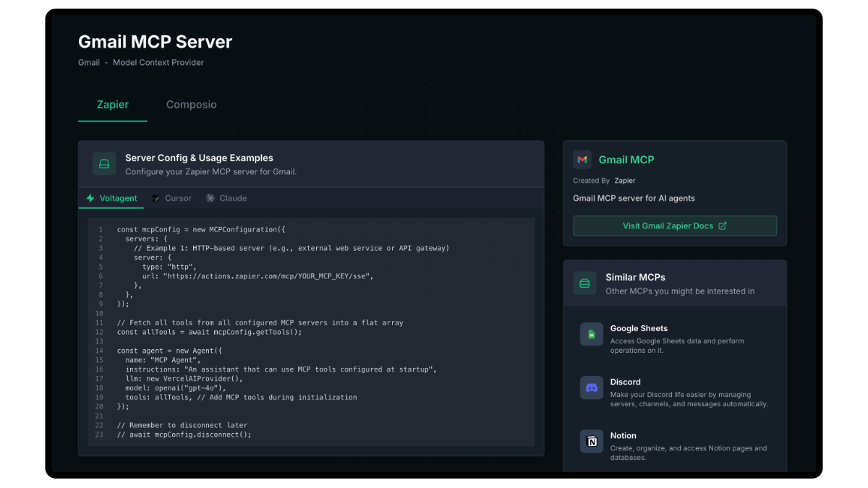This screenshot has width=868, height=488.
Task: Click the server icon beside Server Config heading
Action: [104, 164]
